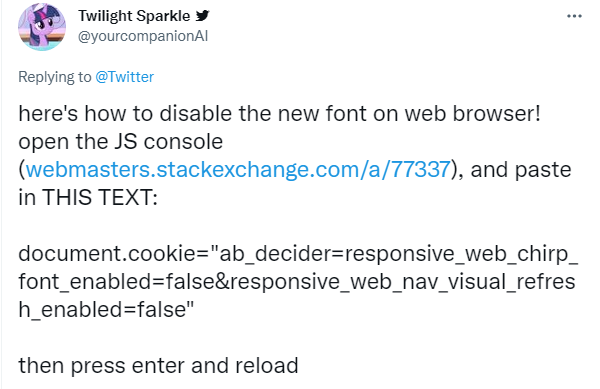Visit the @yourcompanionAI handle
The image size is (600, 389).
point(143,36)
